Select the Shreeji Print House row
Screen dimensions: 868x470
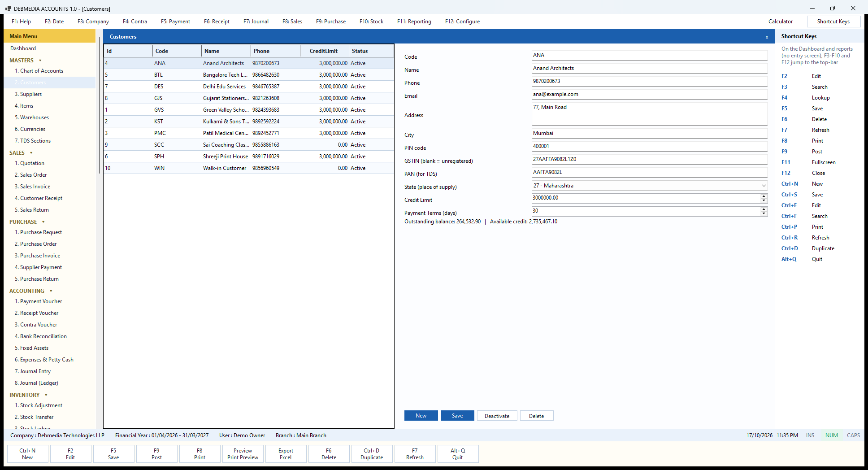point(249,157)
